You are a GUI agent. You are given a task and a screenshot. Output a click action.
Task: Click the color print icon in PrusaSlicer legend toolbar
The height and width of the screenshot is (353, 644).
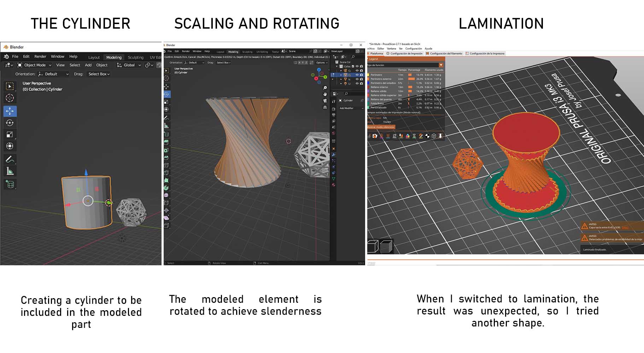coord(408,136)
